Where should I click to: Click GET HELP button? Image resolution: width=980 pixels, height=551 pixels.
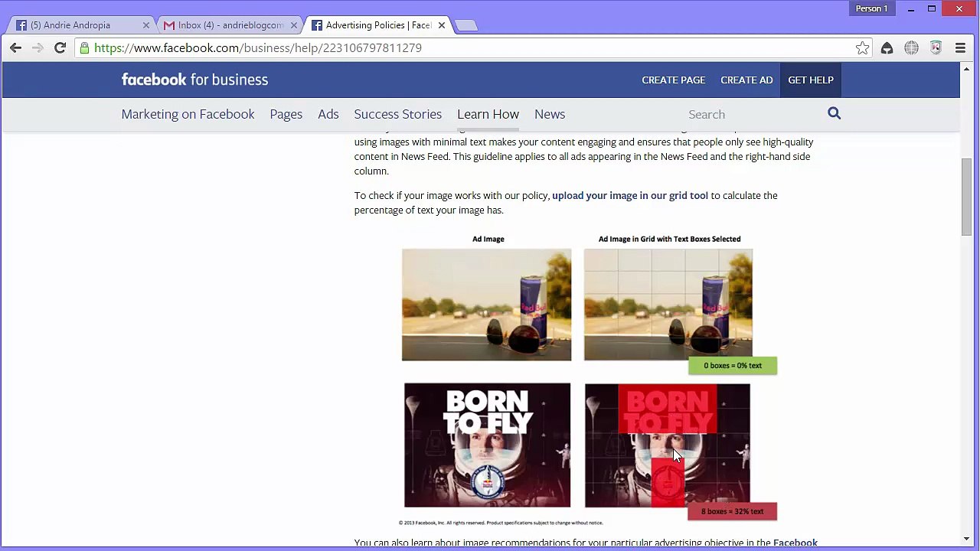pos(811,80)
